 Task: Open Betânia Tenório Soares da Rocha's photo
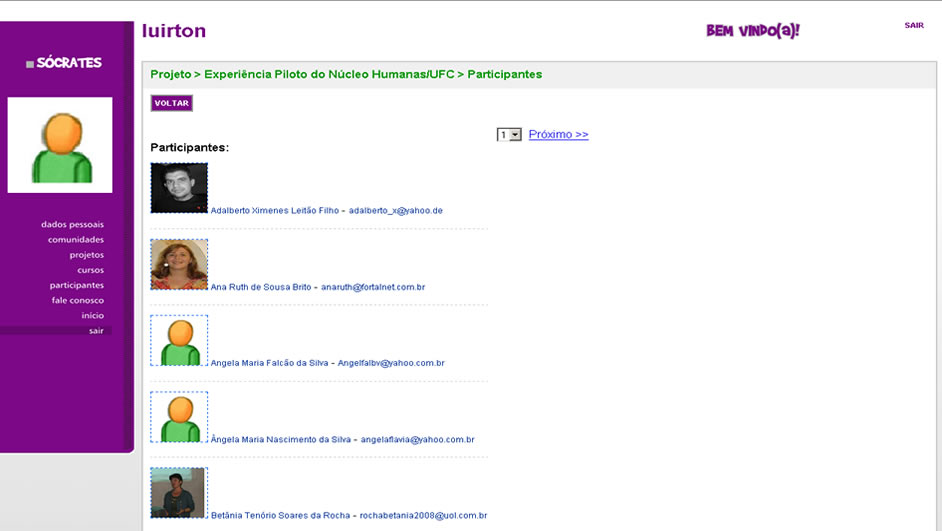178,492
